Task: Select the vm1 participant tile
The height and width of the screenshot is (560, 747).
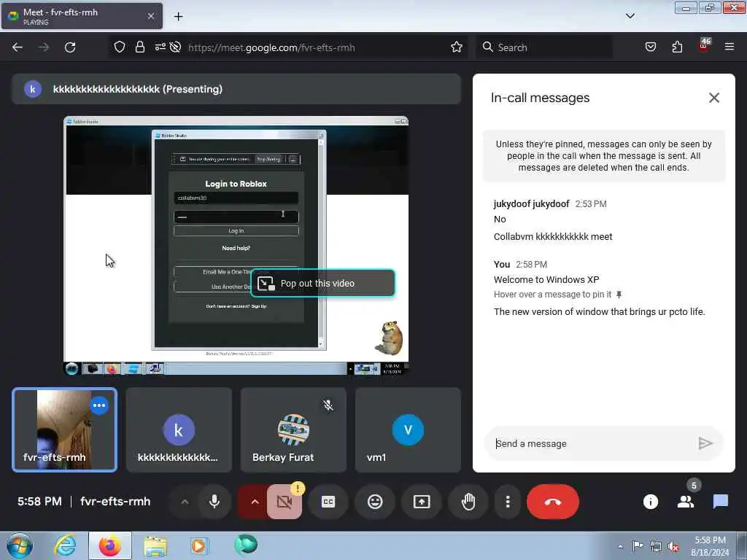Action: tap(408, 430)
